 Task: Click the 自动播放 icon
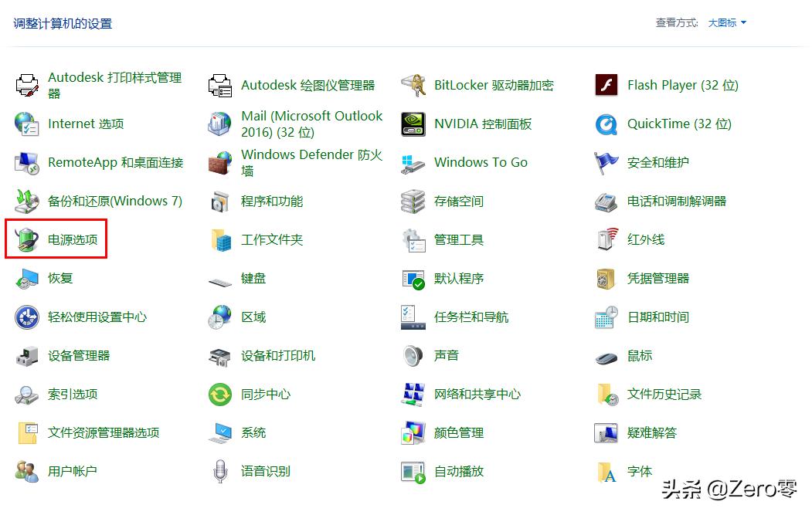click(413, 472)
